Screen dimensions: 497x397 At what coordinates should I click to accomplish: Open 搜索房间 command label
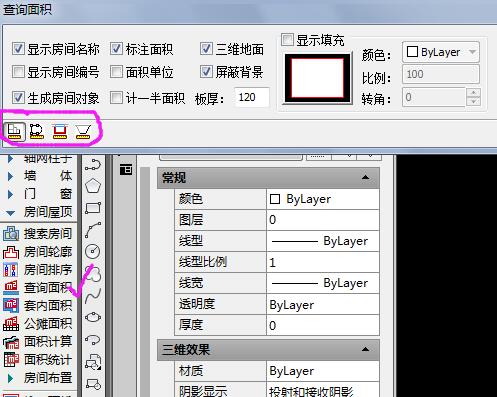click(x=48, y=234)
